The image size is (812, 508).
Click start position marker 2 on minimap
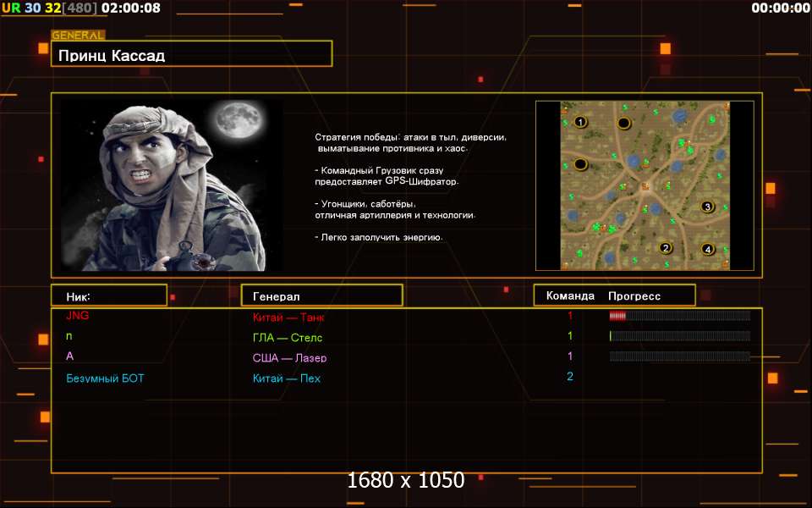[666, 248]
